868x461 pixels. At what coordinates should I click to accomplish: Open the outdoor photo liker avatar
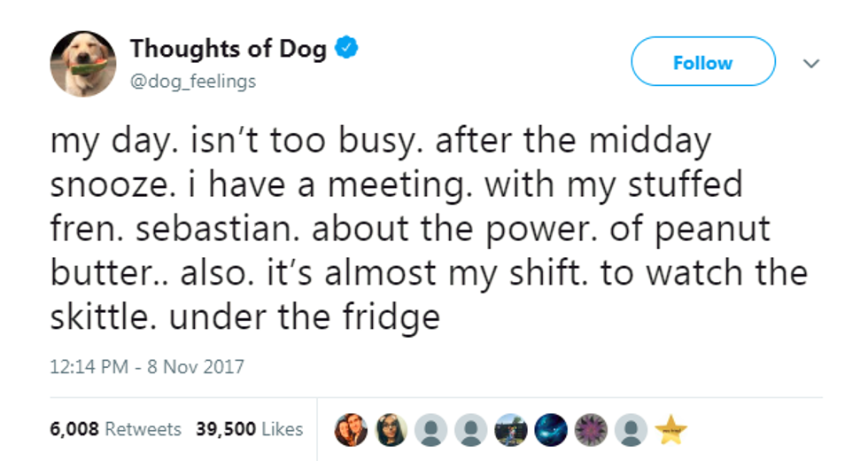(x=510, y=430)
